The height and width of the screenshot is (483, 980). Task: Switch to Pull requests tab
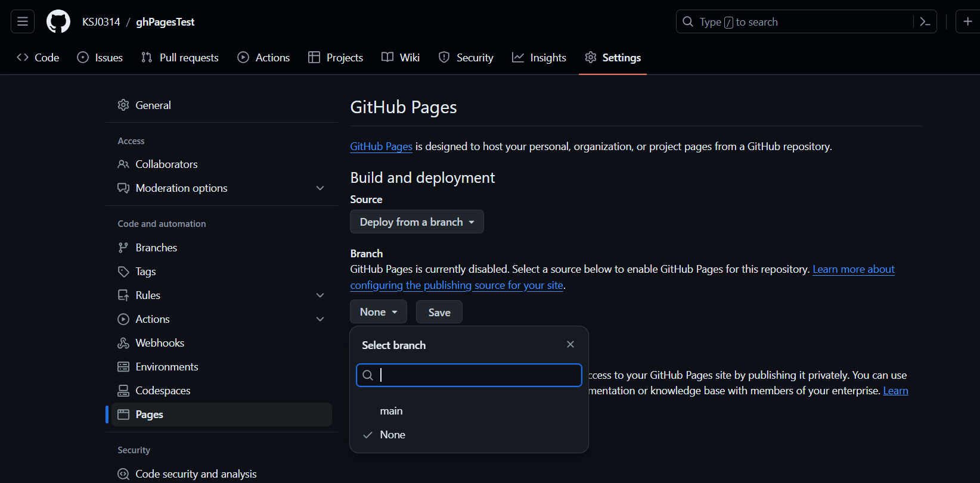click(x=180, y=58)
